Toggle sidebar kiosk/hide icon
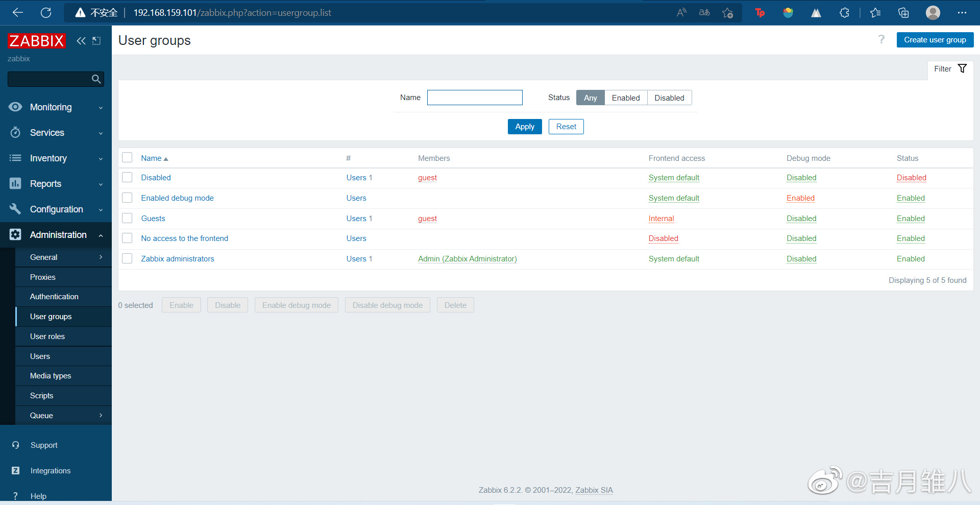The height and width of the screenshot is (505, 980). coord(96,41)
